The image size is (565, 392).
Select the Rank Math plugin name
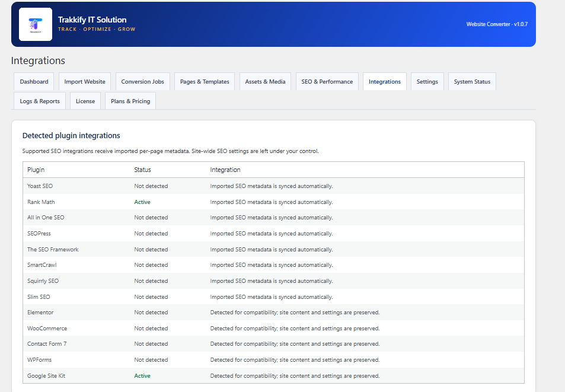click(41, 202)
